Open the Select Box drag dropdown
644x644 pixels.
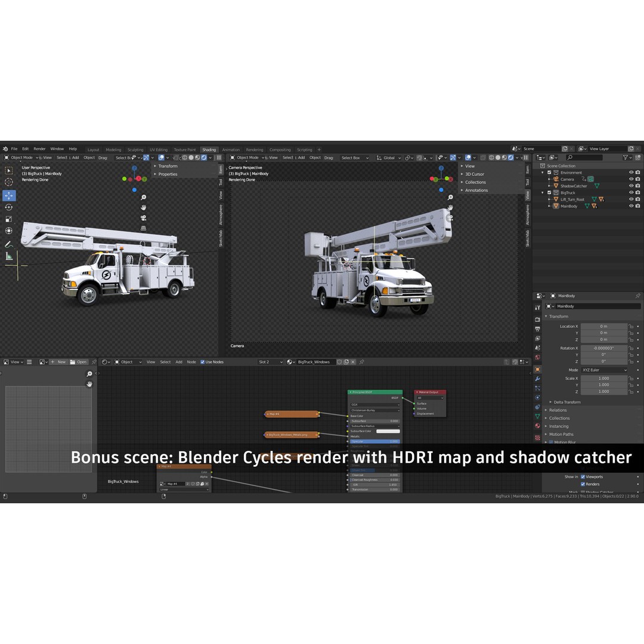point(354,157)
